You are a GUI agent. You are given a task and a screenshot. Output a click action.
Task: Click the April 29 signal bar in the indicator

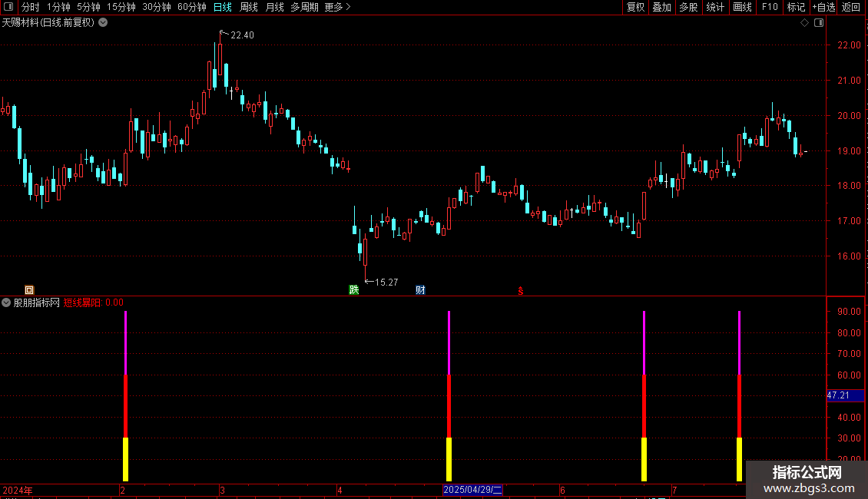point(449,396)
